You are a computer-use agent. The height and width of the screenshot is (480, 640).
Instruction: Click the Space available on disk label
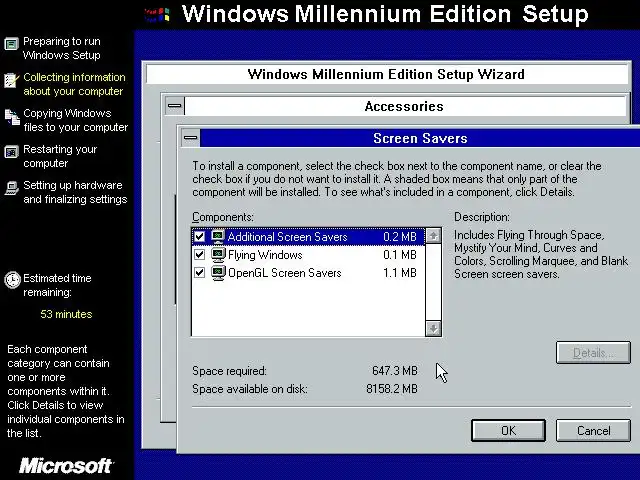249,389
